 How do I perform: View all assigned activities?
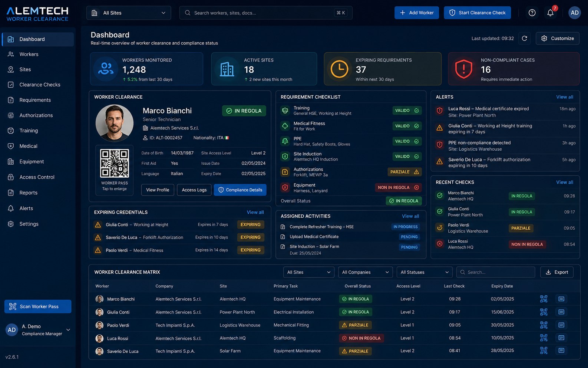tap(410, 216)
